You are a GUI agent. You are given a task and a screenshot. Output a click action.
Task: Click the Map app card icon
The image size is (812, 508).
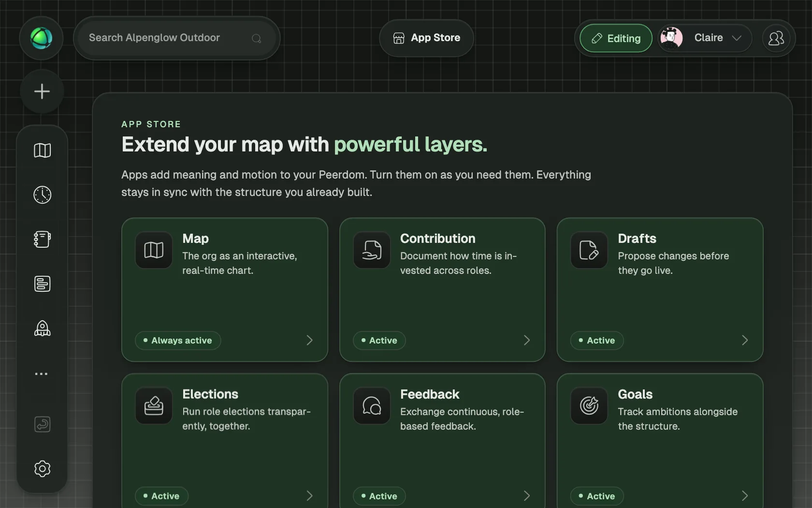[154, 250]
